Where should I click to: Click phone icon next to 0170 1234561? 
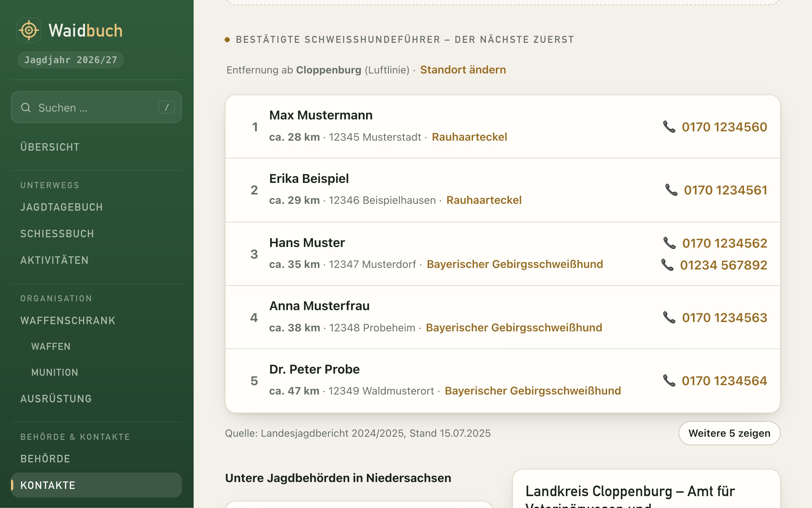tap(671, 190)
